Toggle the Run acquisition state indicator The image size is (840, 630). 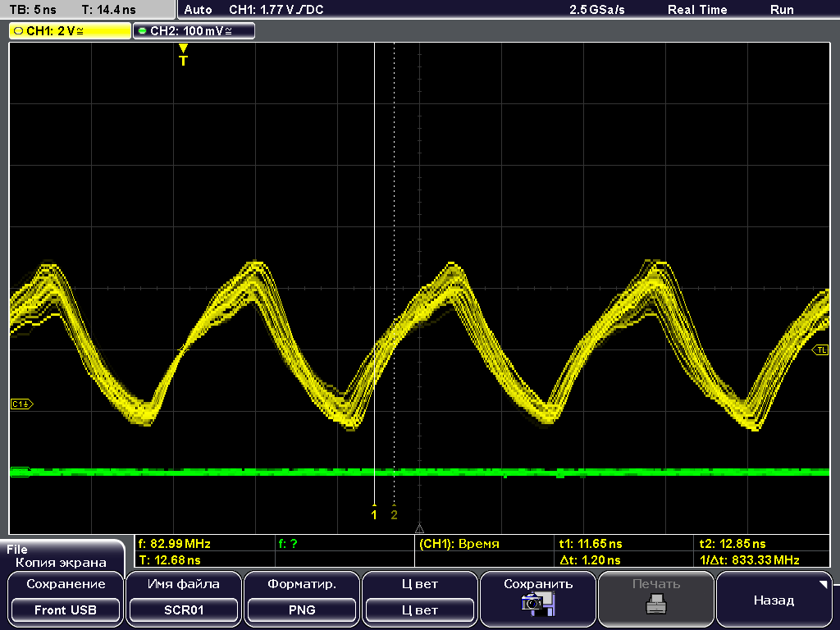781,10
